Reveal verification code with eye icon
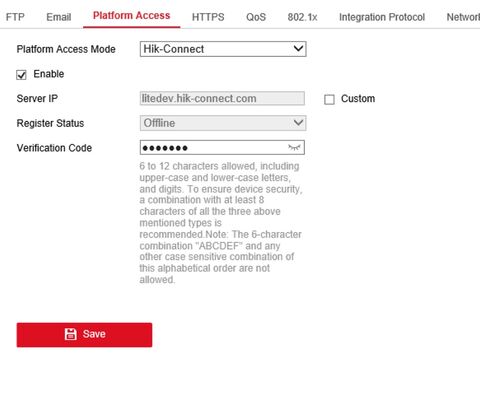Screen dimensions: 480x403 (294, 147)
